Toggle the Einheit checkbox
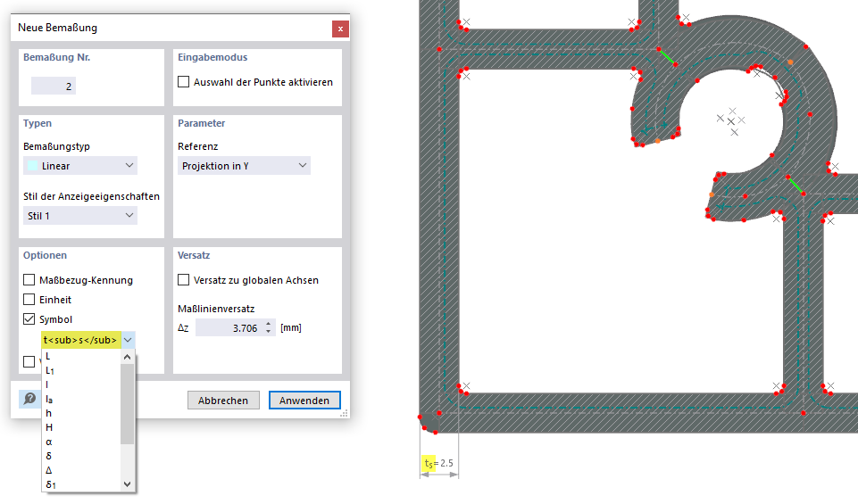The height and width of the screenshot is (504, 858). (29, 300)
